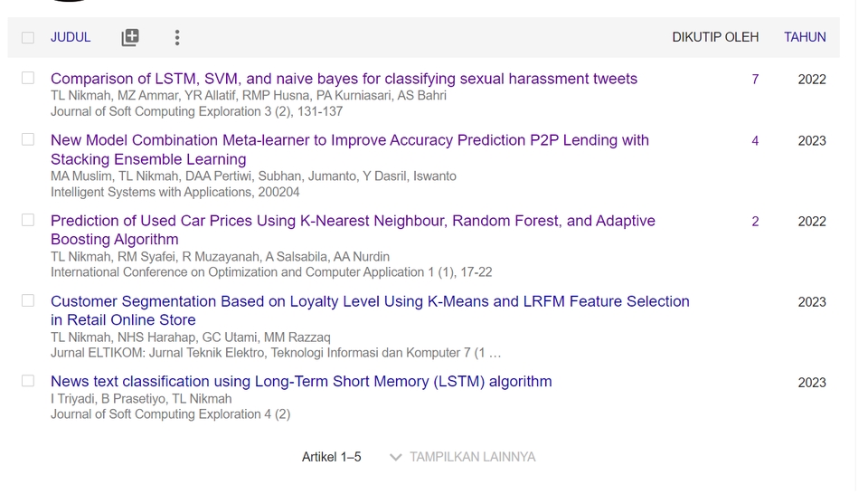Click the author line TL Nikmah, NHS Harahap

[191, 337]
